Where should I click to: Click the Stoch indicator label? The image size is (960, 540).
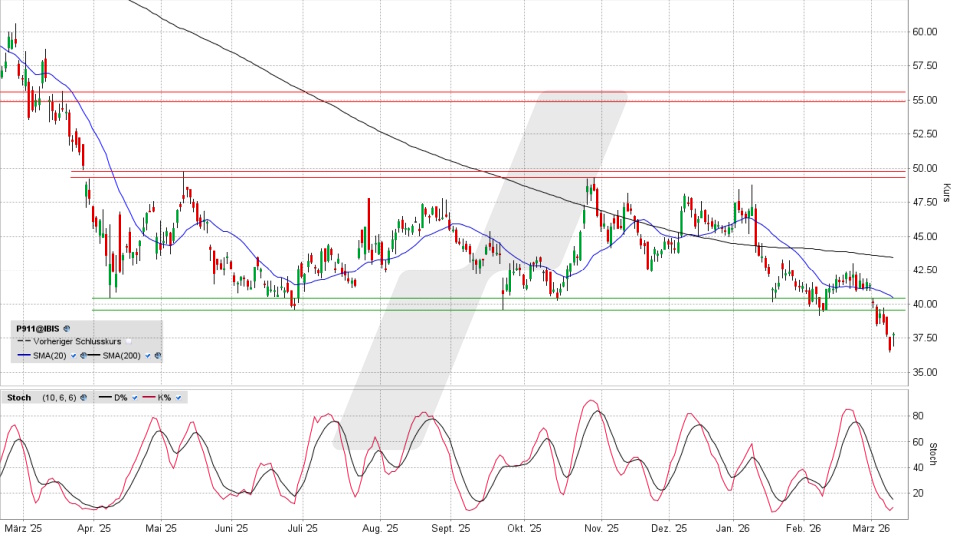click(x=20, y=398)
